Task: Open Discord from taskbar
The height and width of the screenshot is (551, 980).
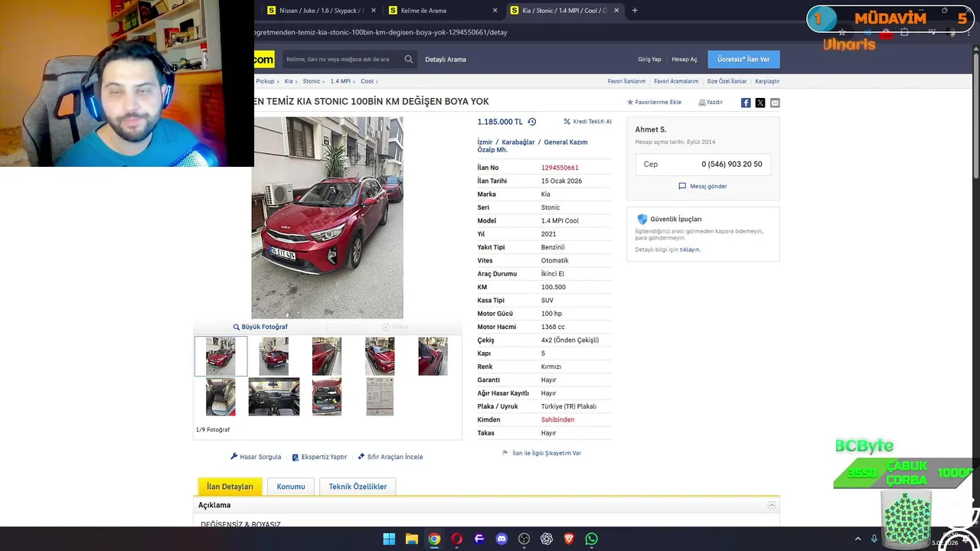Action: coord(501,539)
